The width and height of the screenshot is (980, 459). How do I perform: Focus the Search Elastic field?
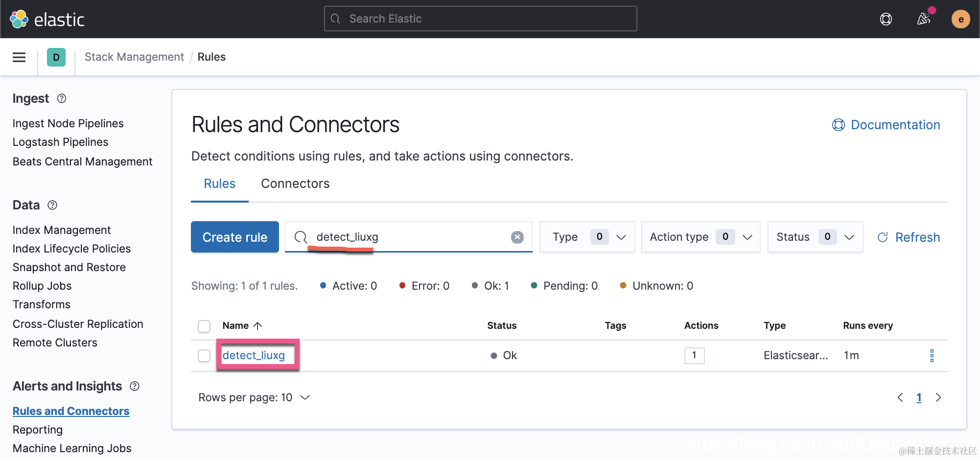click(480, 19)
